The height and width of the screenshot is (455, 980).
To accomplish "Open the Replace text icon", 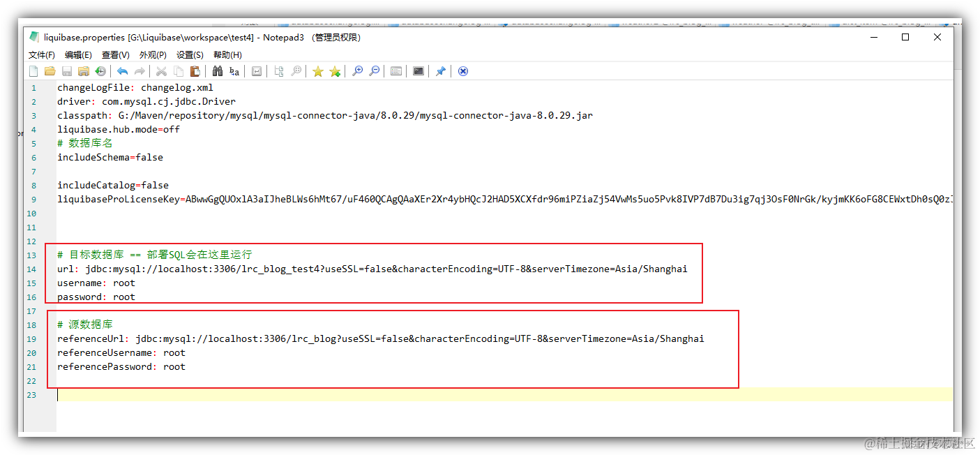I will point(234,71).
